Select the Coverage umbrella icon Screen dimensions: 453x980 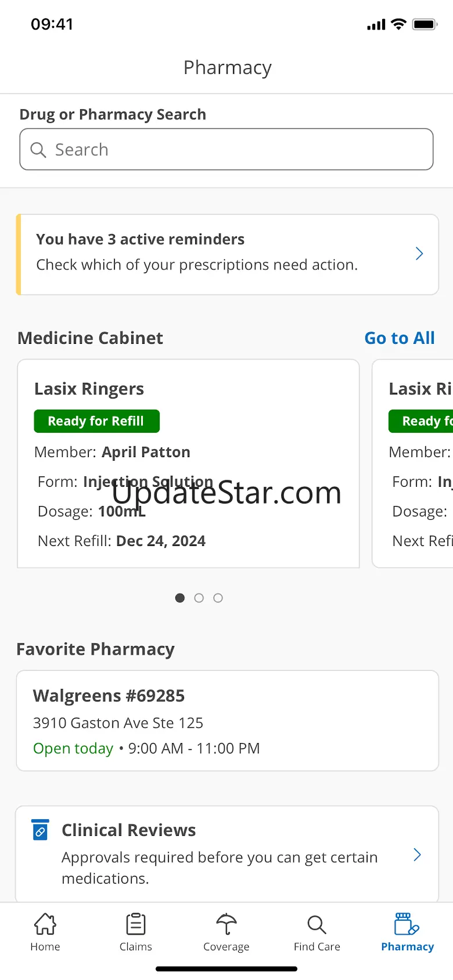click(227, 924)
